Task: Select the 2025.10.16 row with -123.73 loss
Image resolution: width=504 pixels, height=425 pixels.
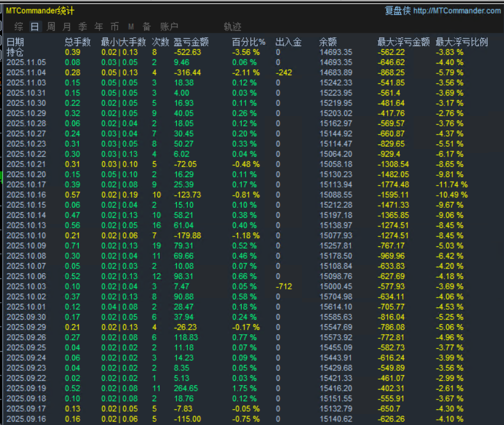Action: pyautogui.click(x=26, y=194)
